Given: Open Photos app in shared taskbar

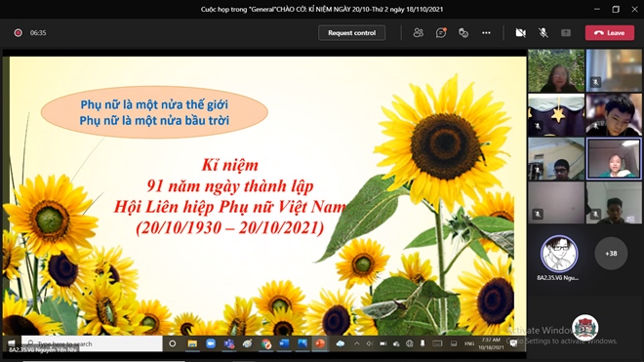Looking at the screenshot, I should click(302, 343).
